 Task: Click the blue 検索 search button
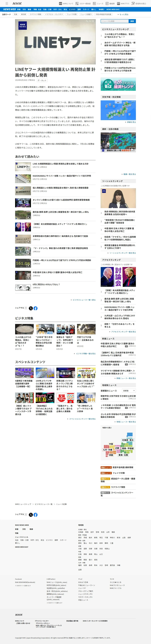[132, 21]
